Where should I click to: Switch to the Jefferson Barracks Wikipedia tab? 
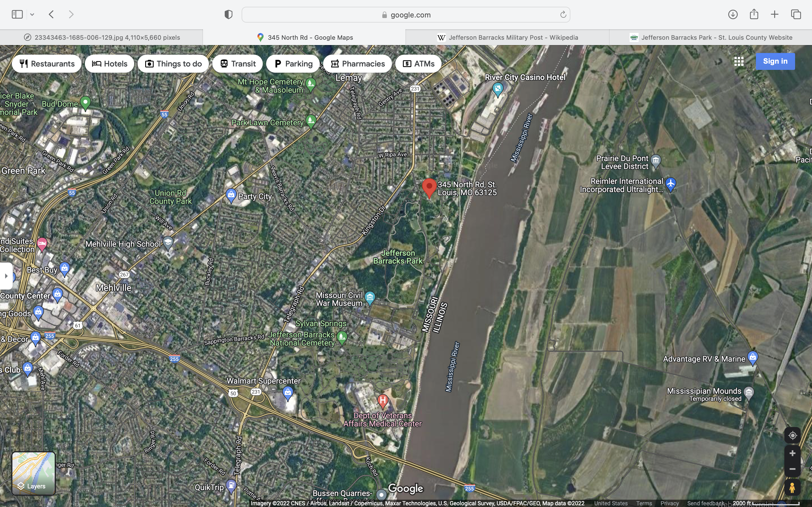pos(507,37)
